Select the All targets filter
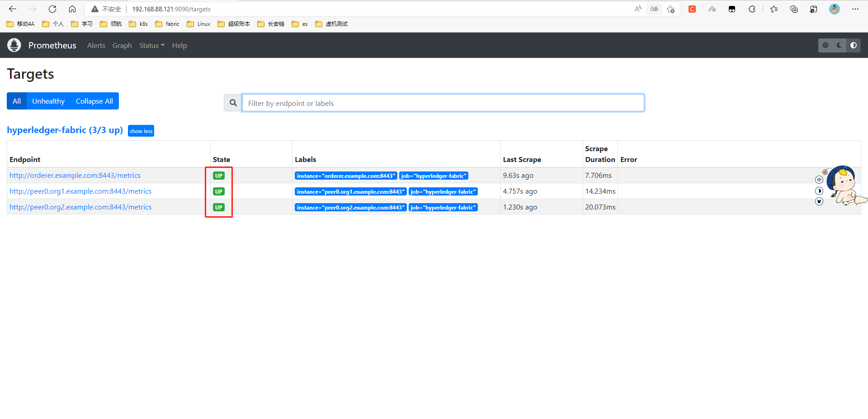This screenshot has width=868, height=419. (17, 101)
